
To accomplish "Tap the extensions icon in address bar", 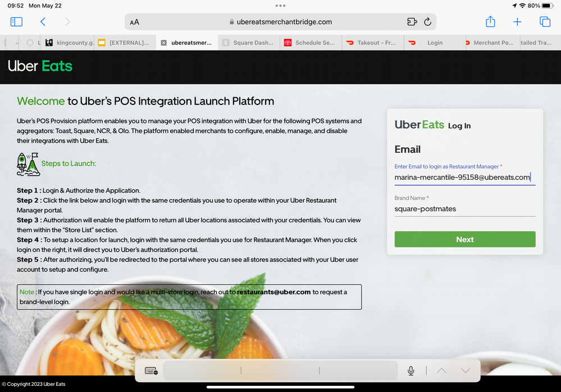I will [412, 22].
